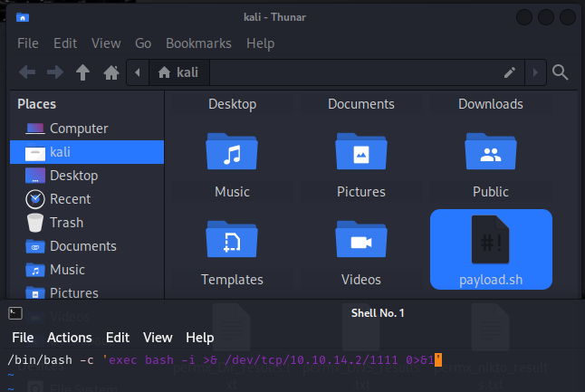Select the kali path button in the location bar
The width and height of the screenshot is (585, 392).
click(178, 72)
